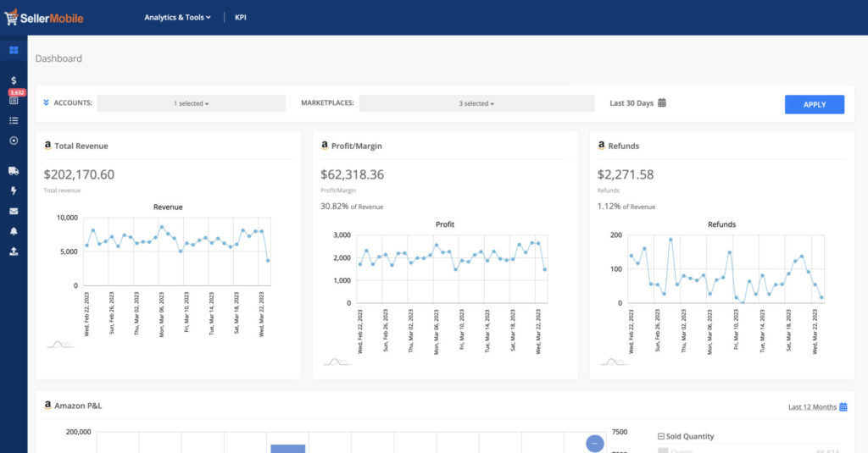Click the Profit/Margin card title

tap(357, 146)
